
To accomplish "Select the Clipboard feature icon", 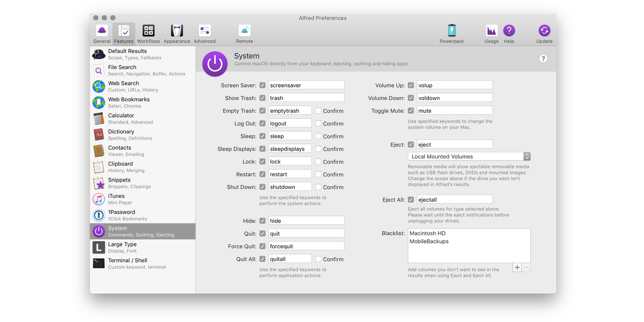I will pyautogui.click(x=98, y=167).
